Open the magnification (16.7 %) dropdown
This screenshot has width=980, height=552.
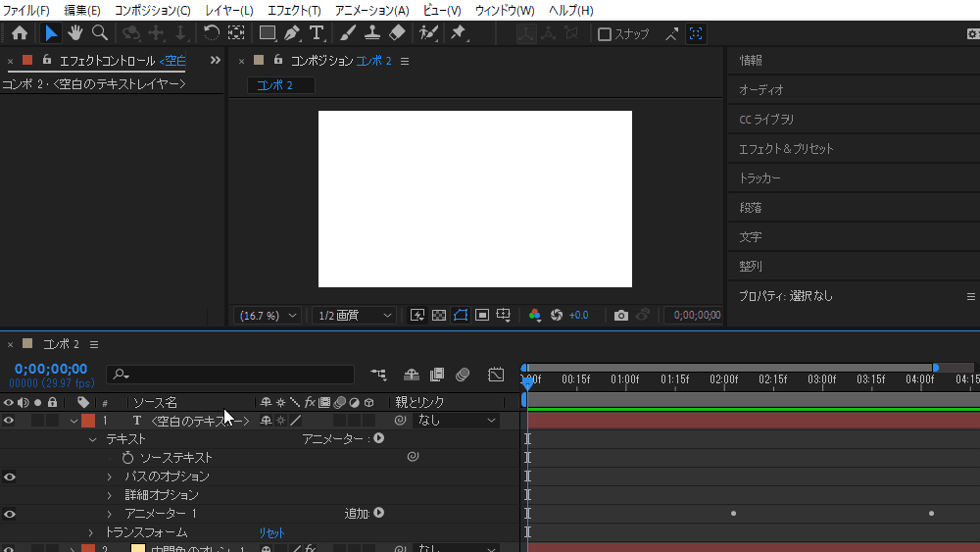click(x=268, y=316)
